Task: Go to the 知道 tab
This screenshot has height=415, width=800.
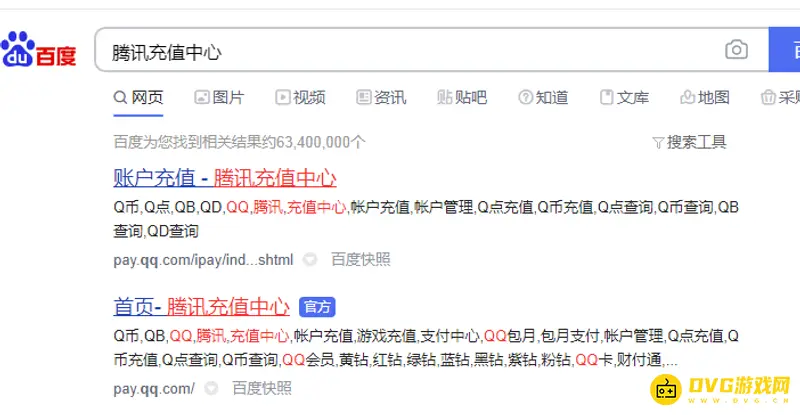Action: [x=543, y=97]
